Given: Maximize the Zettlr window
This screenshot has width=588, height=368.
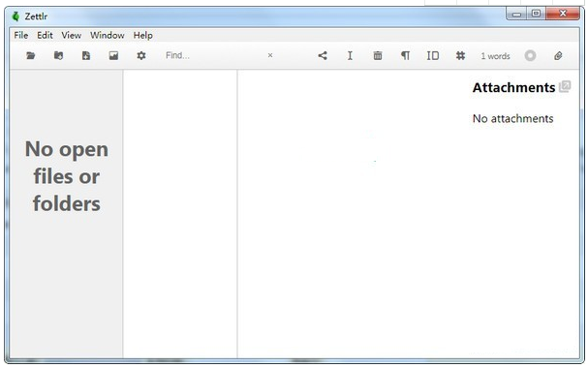Looking at the screenshot, I should pos(537,14).
